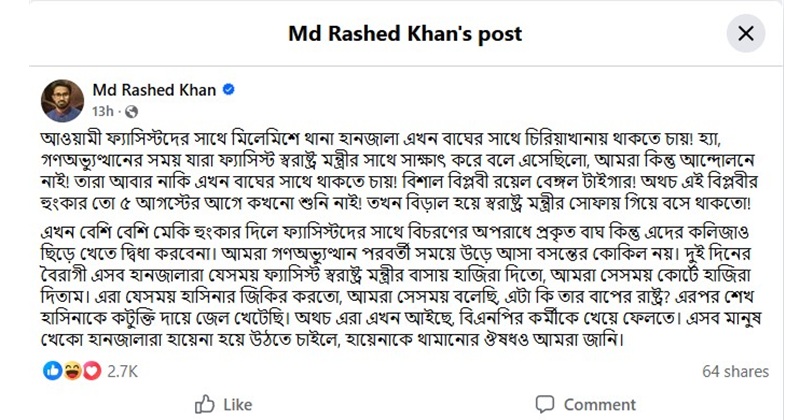
Task: Open the 13h post timestamp
Action: [x=103, y=111]
